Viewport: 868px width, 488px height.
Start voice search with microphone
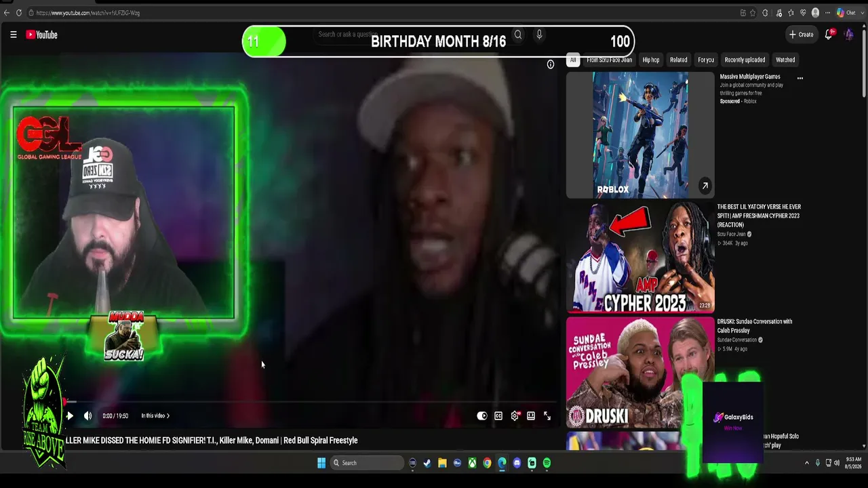[x=539, y=35]
